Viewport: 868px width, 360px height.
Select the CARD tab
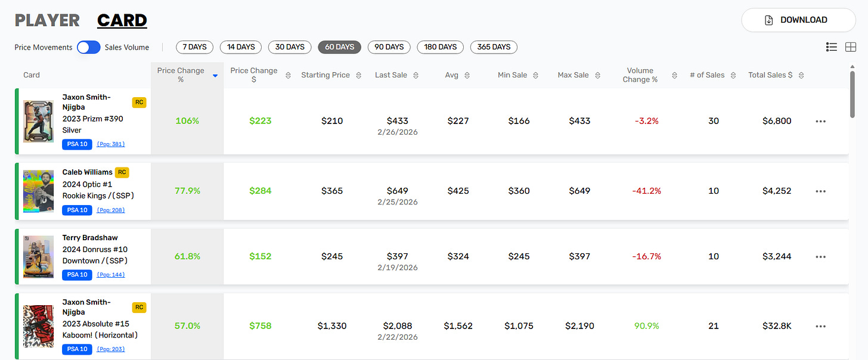(x=122, y=20)
